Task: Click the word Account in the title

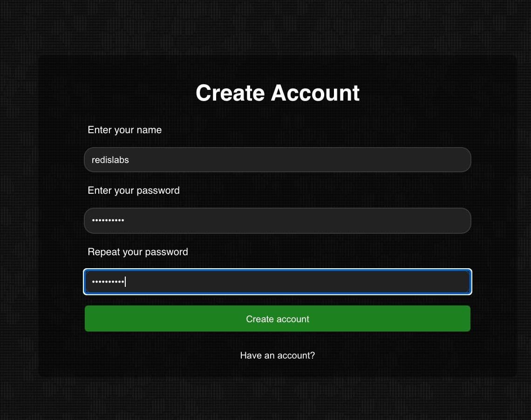Action: coord(315,93)
